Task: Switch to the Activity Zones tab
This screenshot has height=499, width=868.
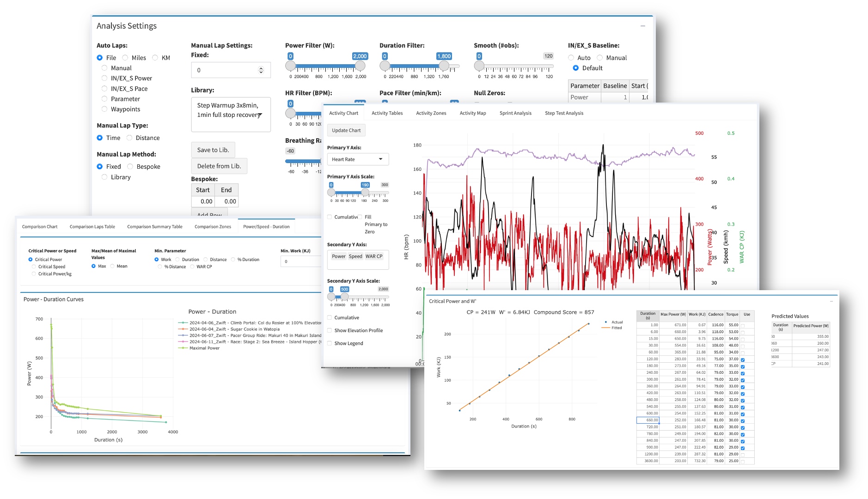Action: pos(431,113)
